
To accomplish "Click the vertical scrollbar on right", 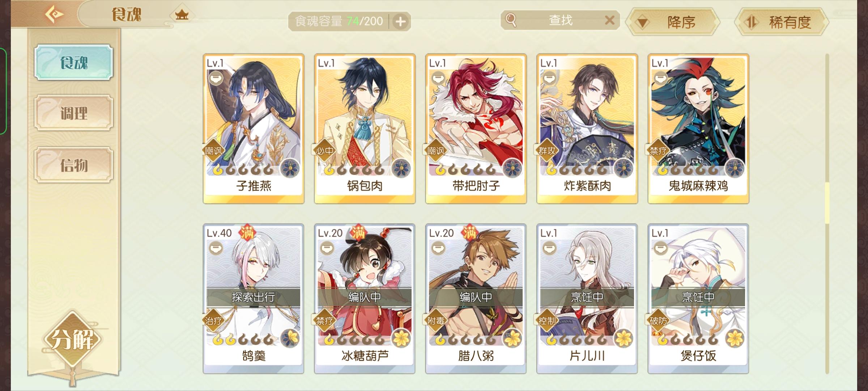I will pyautogui.click(x=827, y=214).
